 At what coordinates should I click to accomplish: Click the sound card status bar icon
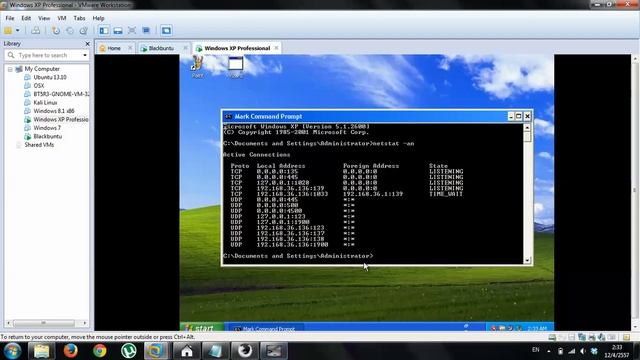(601, 337)
